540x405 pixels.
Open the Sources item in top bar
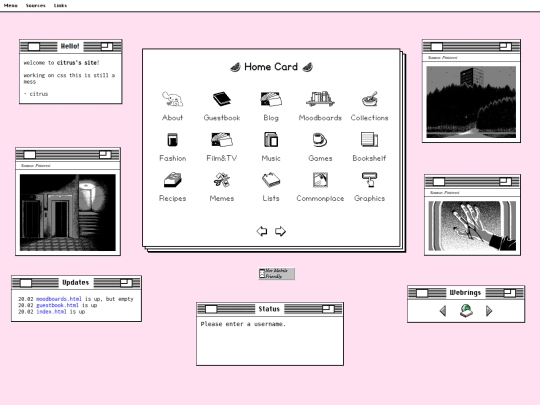35,6
